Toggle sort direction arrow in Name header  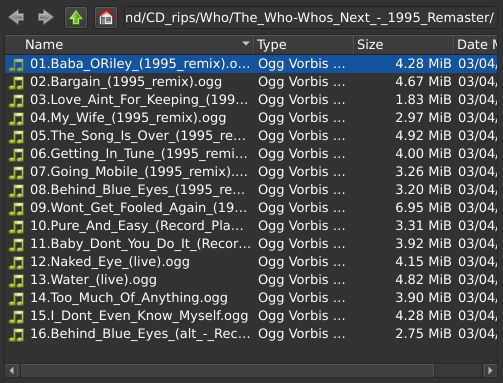[x=246, y=43]
